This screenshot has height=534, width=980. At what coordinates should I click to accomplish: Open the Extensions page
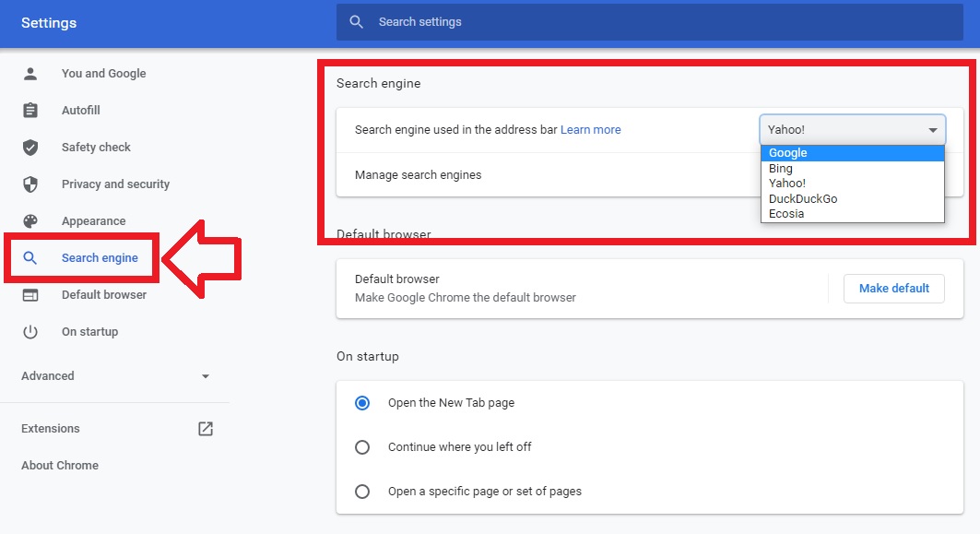coord(51,428)
